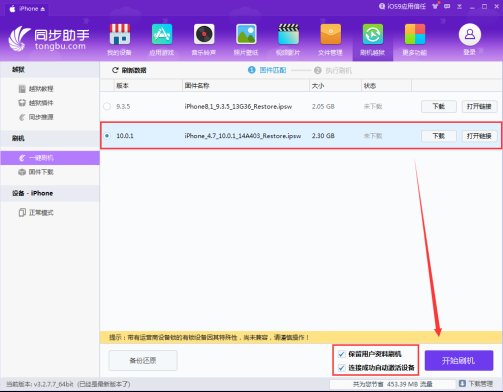Open the title bar dropdown menu arrow
Screen dimensions: 503x392
(x=459, y=7)
